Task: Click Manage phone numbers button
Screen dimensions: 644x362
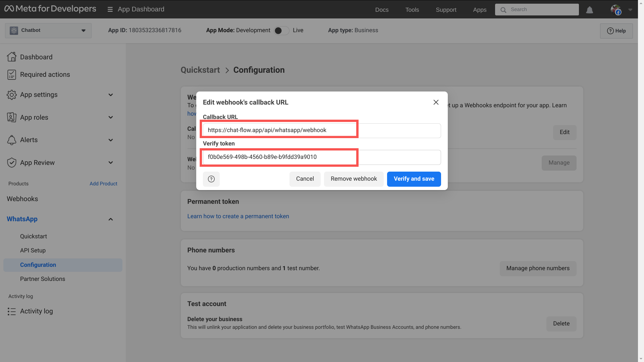Action: 538,268
